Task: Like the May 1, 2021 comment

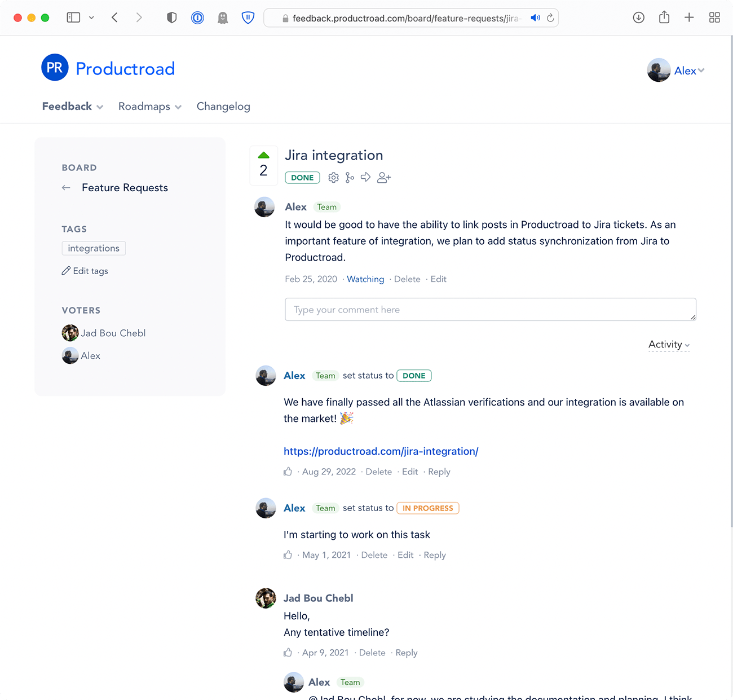Action: click(288, 555)
